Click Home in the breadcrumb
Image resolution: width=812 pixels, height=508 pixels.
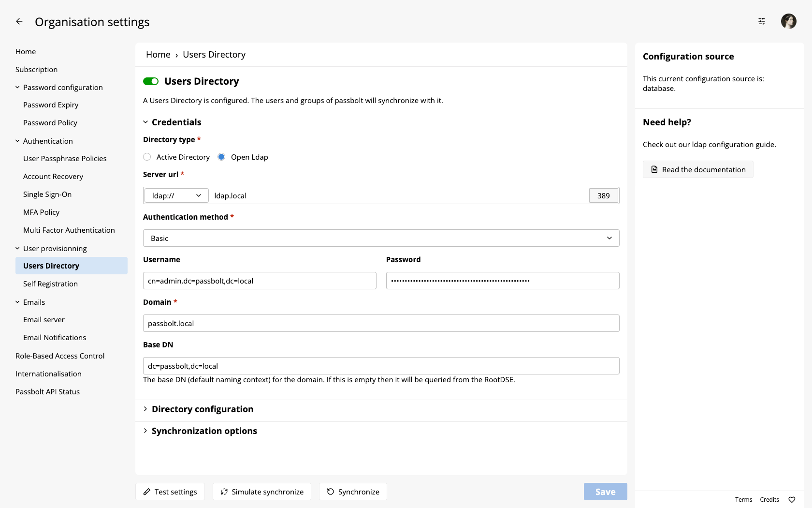[x=158, y=55]
